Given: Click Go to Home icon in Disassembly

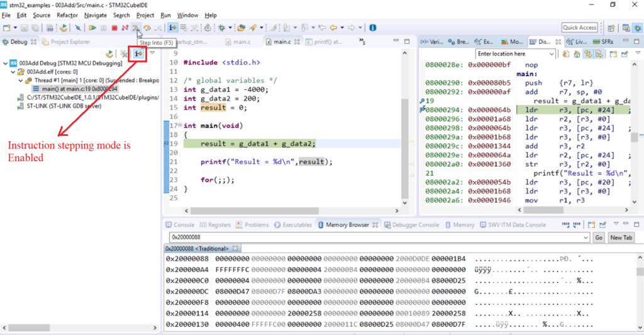Looking at the screenshot, I should (577, 54).
